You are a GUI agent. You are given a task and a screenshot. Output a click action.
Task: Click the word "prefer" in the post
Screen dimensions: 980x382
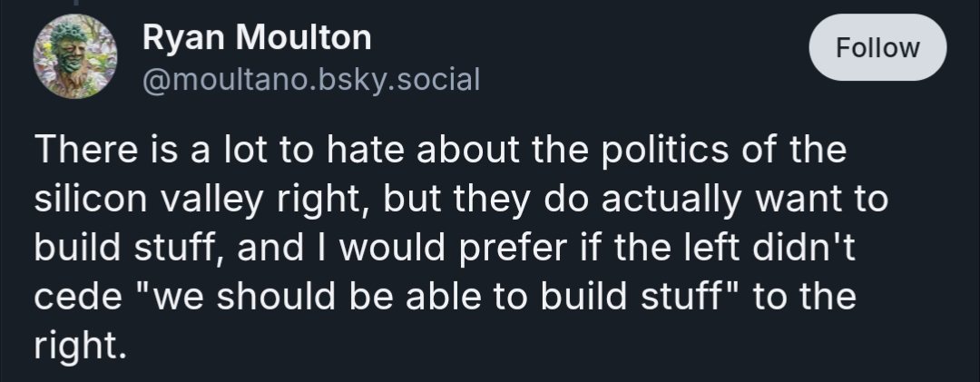(514, 249)
